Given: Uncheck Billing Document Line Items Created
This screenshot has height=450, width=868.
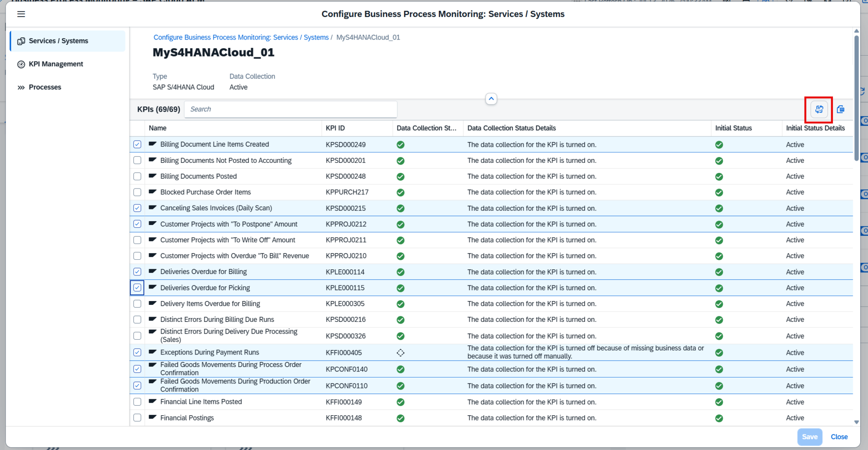Looking at the screenshot, I should [137, 144].
